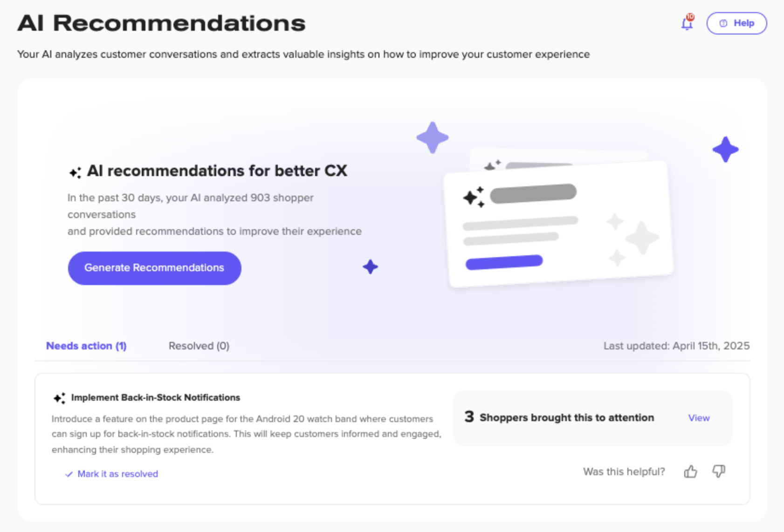The height and width of the screenshot is (532, 784).
Task: Click the Last updated date text
Action: pos(676,346)
